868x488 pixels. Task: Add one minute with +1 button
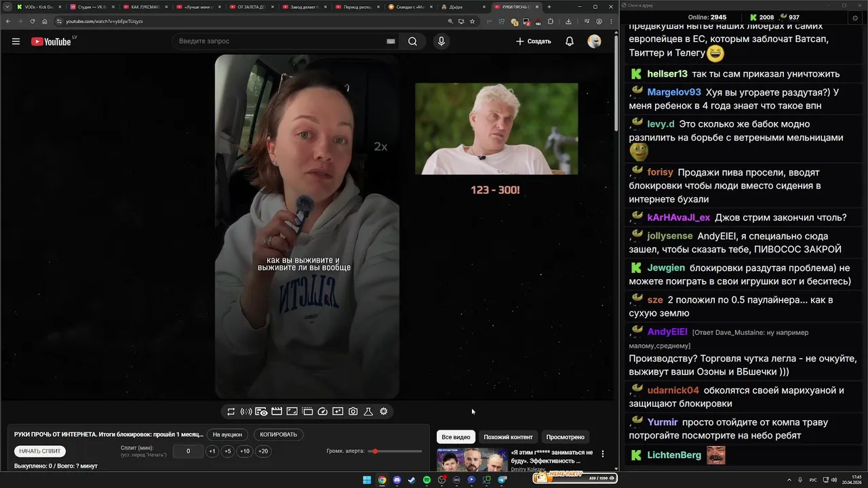[x=212, y=451]
